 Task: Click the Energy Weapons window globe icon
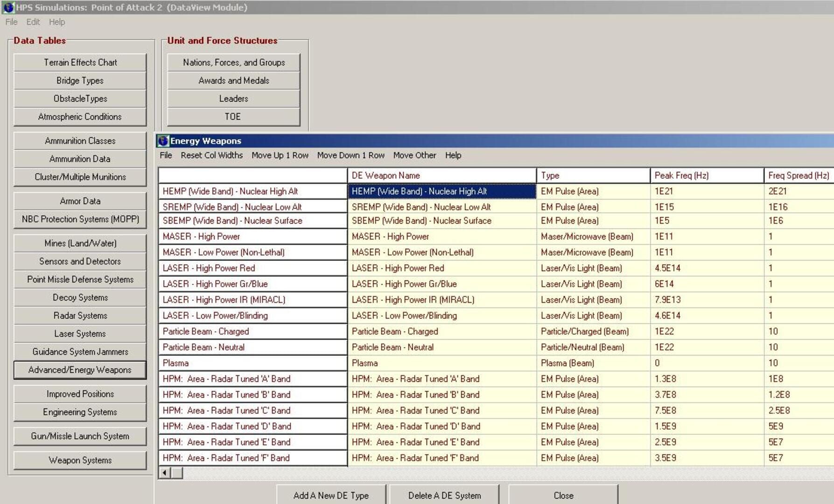click(x=163, y=140)
